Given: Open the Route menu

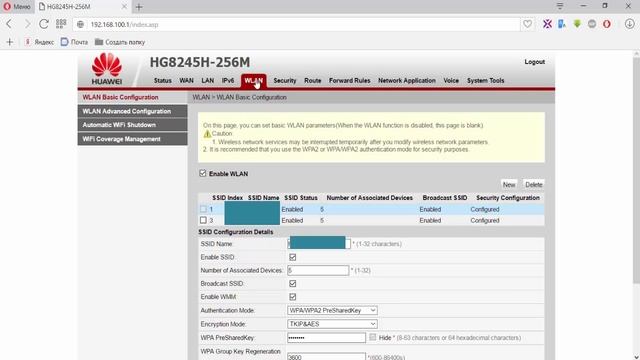Looking at the screenshot, I should [x=313, y=81].
